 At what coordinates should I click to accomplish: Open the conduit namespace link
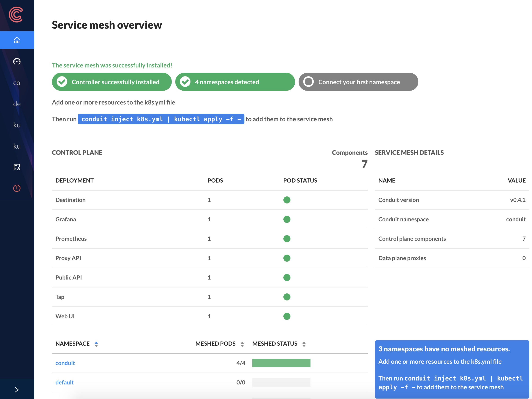point(65,363)
